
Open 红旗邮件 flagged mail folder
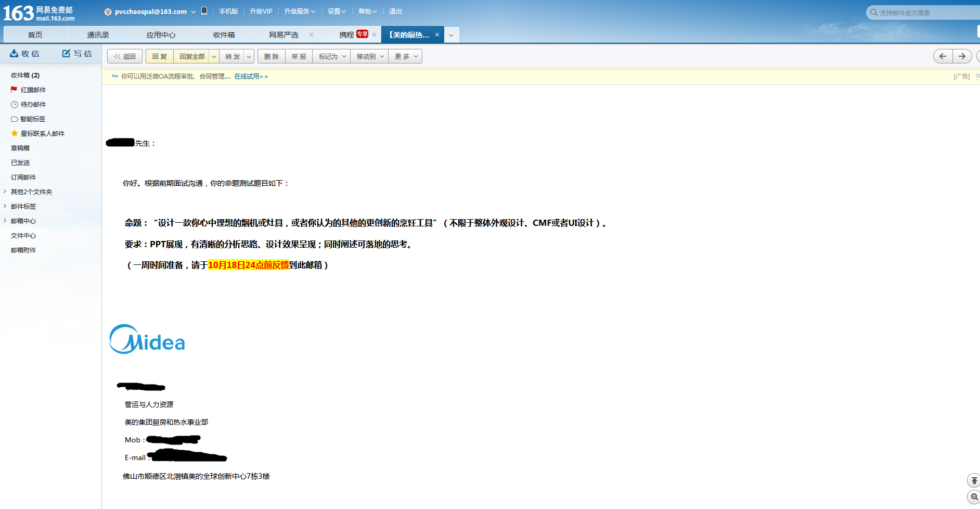(x=33, y=90)
